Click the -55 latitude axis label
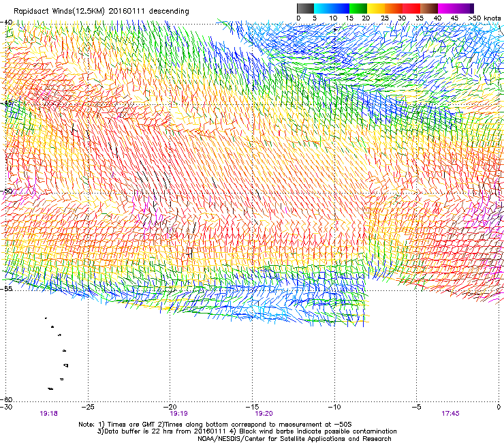 click(x=6, y=289)
